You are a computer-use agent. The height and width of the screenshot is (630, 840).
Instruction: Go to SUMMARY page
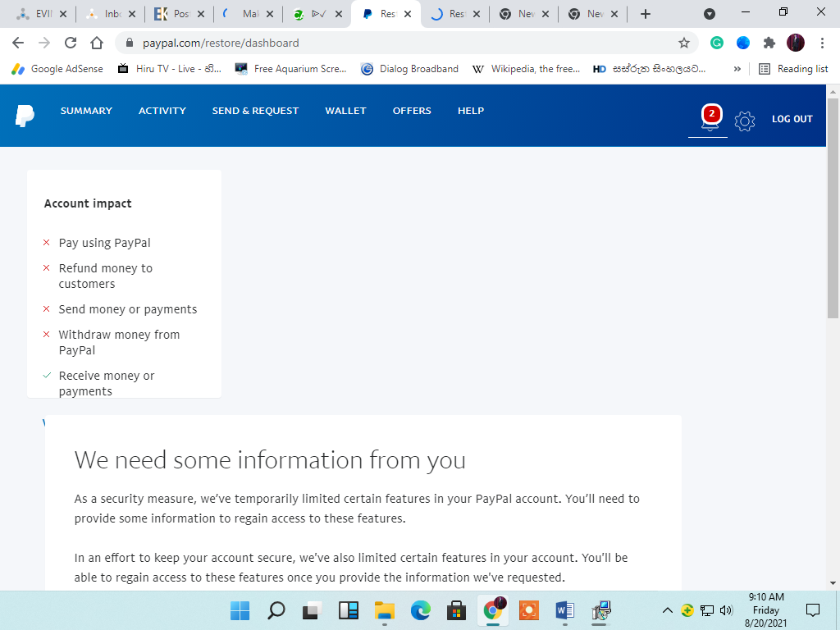pyautogui.click(x=86, y=111)
